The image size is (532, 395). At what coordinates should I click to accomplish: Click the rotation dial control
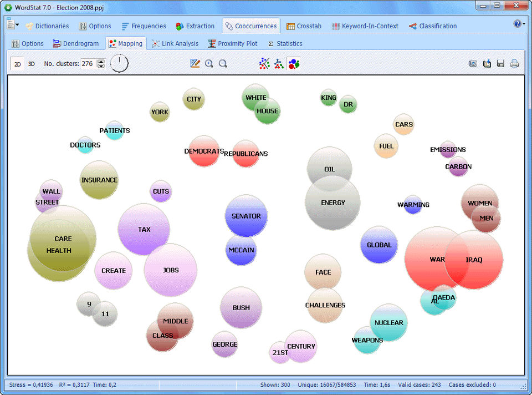pos(120,63)
